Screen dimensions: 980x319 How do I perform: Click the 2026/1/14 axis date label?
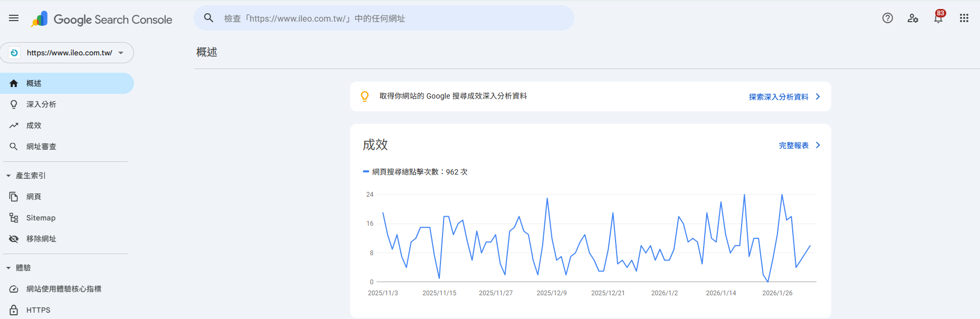pos(721,293)
